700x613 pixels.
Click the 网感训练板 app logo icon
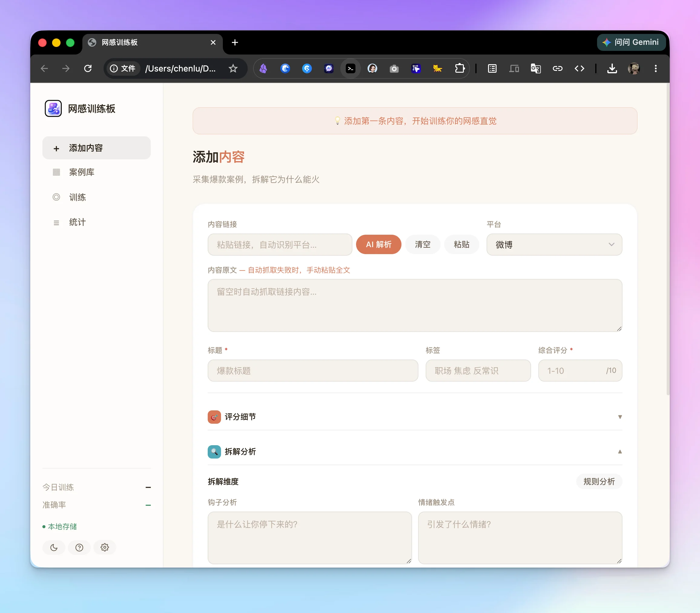click(53, 108)
